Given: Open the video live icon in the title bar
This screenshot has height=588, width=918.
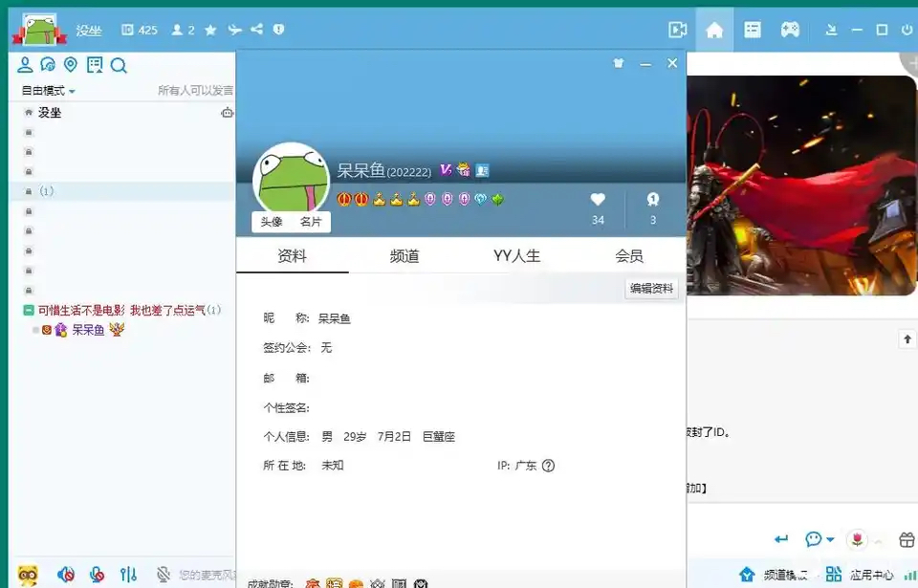Looking at the screenshot, I should [677, 30].
